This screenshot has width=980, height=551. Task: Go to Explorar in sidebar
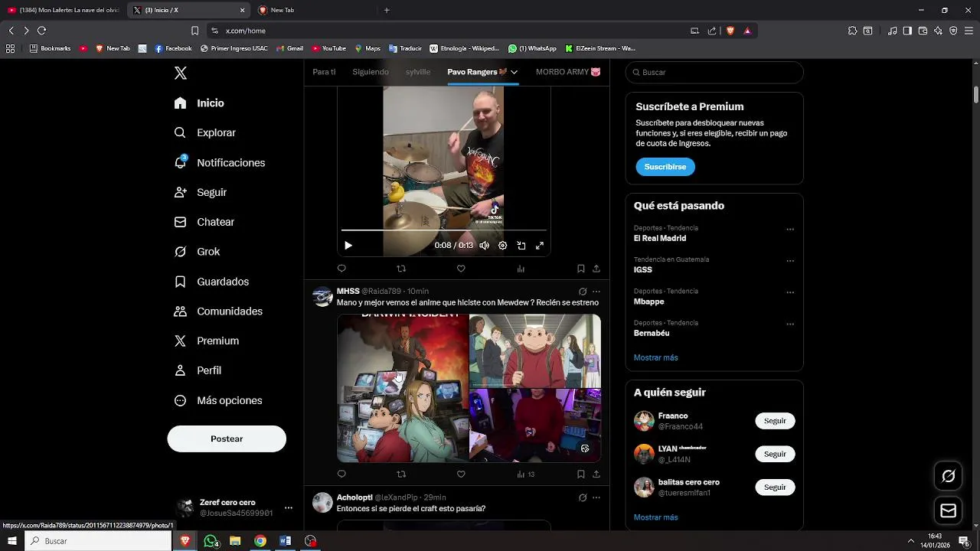coord(205,132)
